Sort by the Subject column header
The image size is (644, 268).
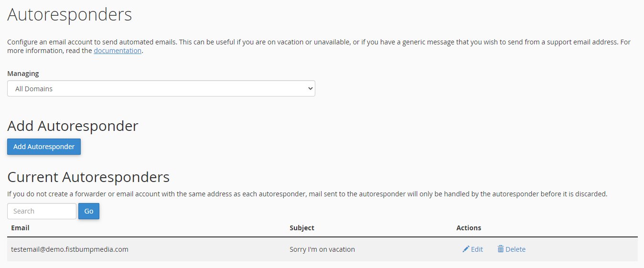tap(301, 228)
